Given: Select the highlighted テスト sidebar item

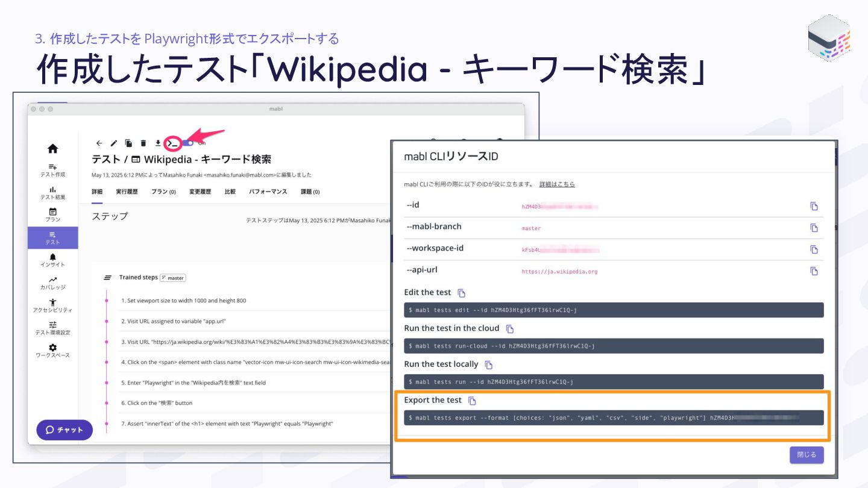Looking at the screenshot, I should 53,238.
